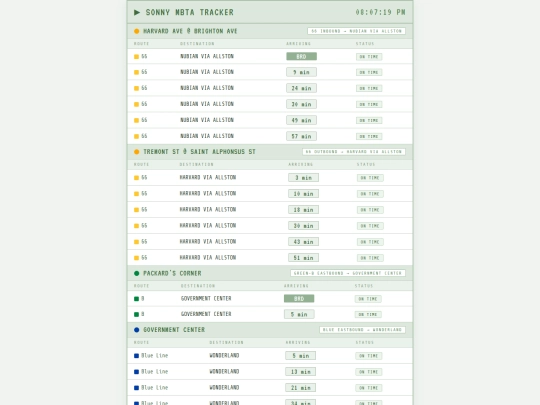
Task: Select the Tremont St @ Saint Alphonsus St stop name
Action: (x=199, y=152)
